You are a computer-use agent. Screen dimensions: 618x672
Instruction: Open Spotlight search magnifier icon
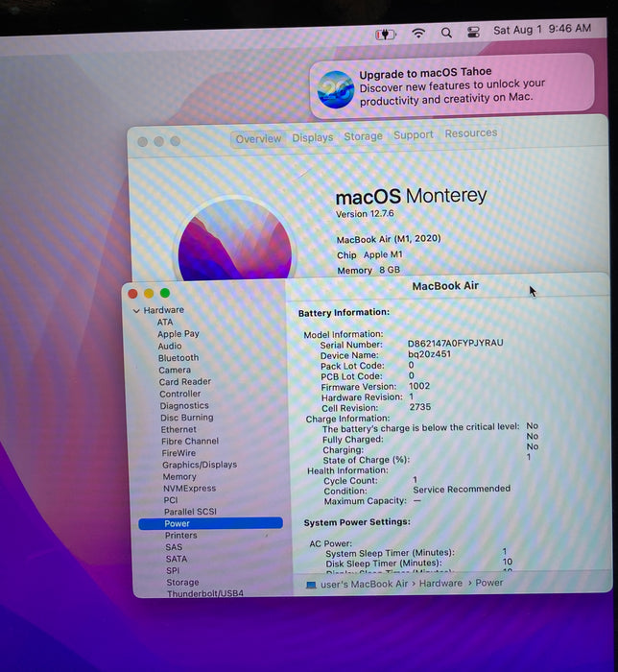coord(446,33)
